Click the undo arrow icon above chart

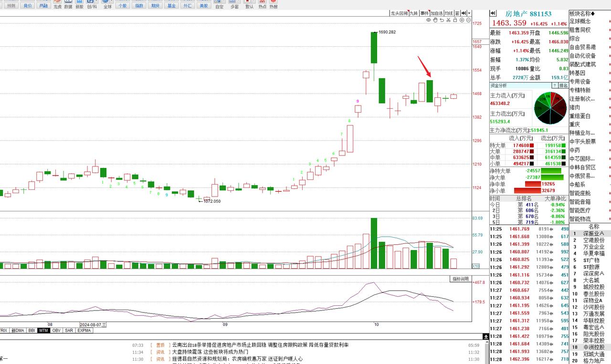[x=442, y=20]
